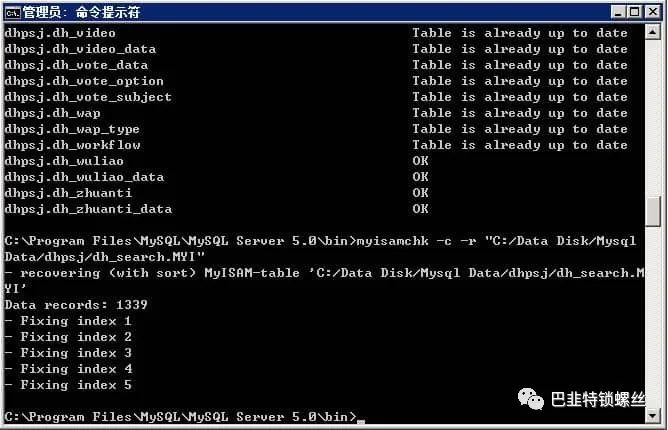
Task: Click the scrollbar track above thumb
Action: (653, 118)
